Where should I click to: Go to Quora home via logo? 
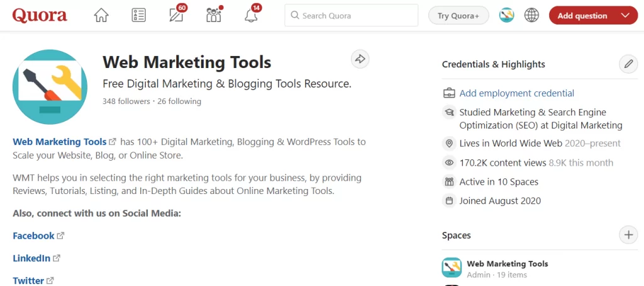tap(40, 16)
